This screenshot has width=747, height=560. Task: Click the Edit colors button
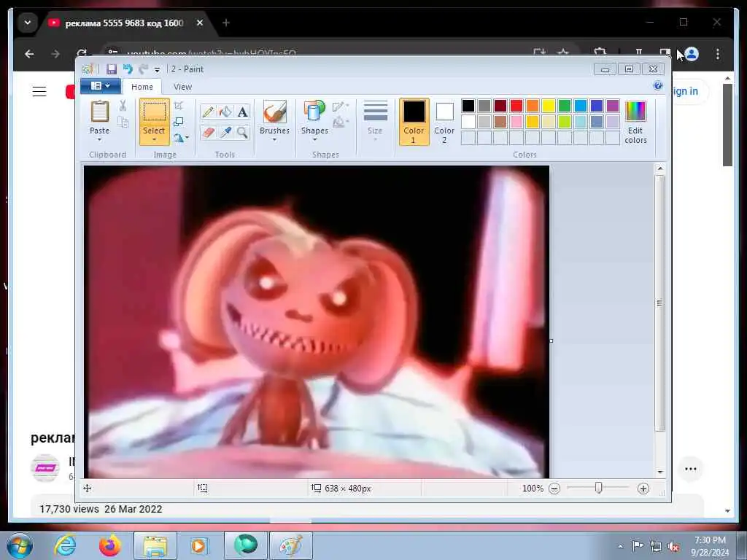click(x=635, y=122)
